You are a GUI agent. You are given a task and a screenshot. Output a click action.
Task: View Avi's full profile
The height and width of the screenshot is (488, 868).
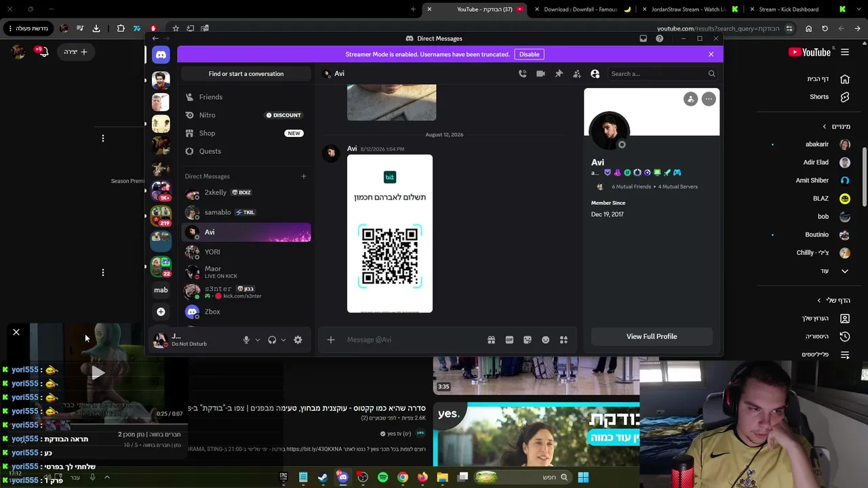652,336
